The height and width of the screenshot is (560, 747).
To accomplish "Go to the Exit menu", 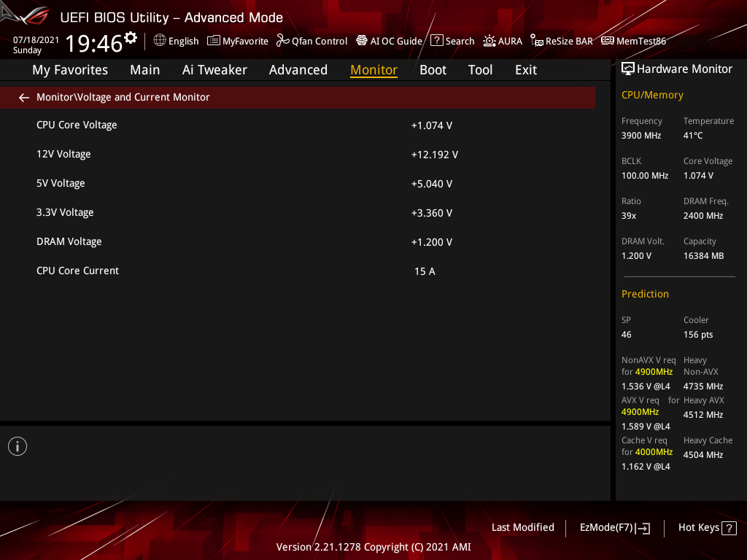I will (x=525, y=69).
